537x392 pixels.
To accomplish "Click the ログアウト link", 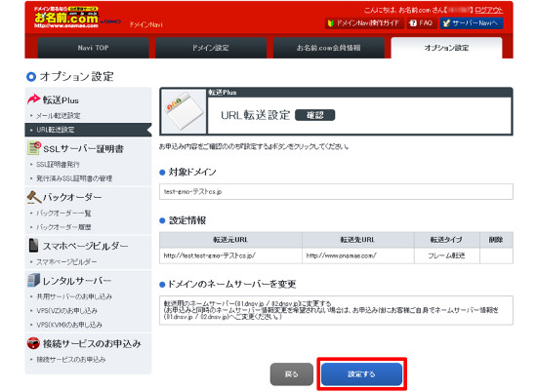I will [x=489, y=10].
